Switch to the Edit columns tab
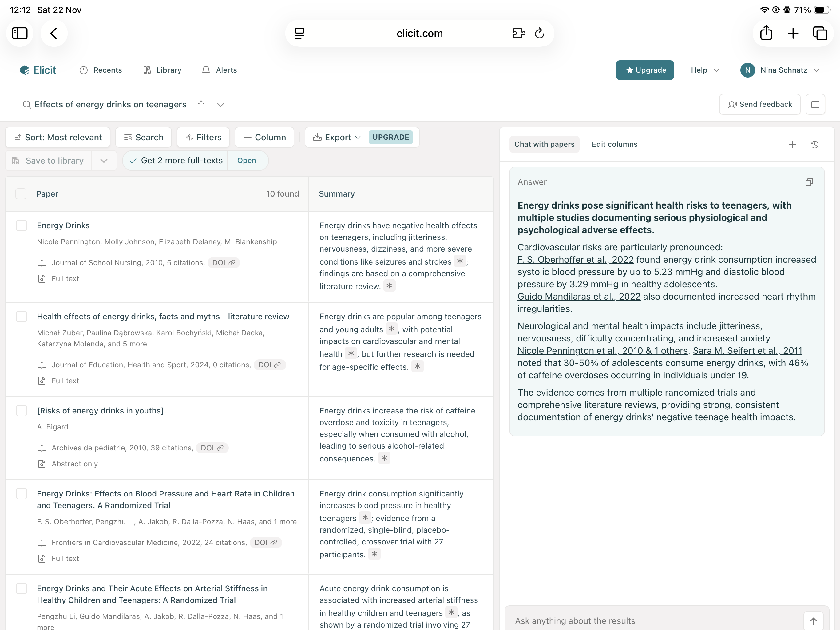The height and width of the screenshot is (630, 840). pyautogui.click(x=614, y=144)
